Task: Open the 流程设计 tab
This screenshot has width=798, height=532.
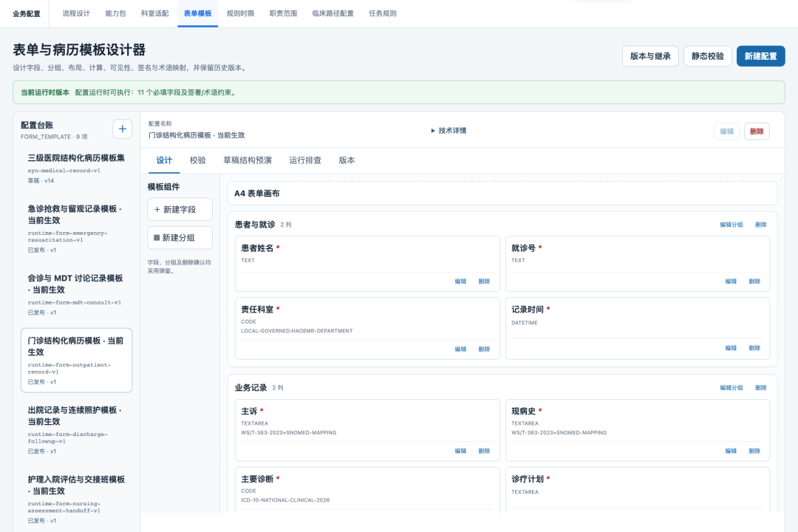Action: [x=76, y=13]
